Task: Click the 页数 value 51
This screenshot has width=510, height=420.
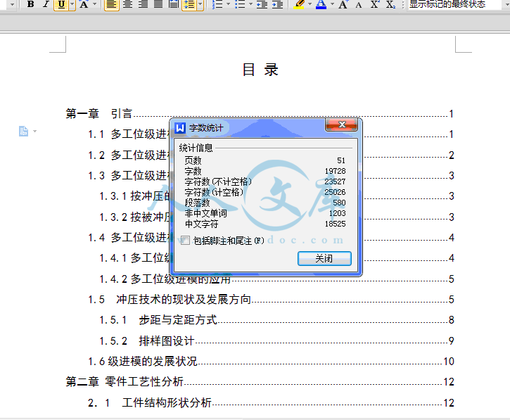Action: (341, 160)
